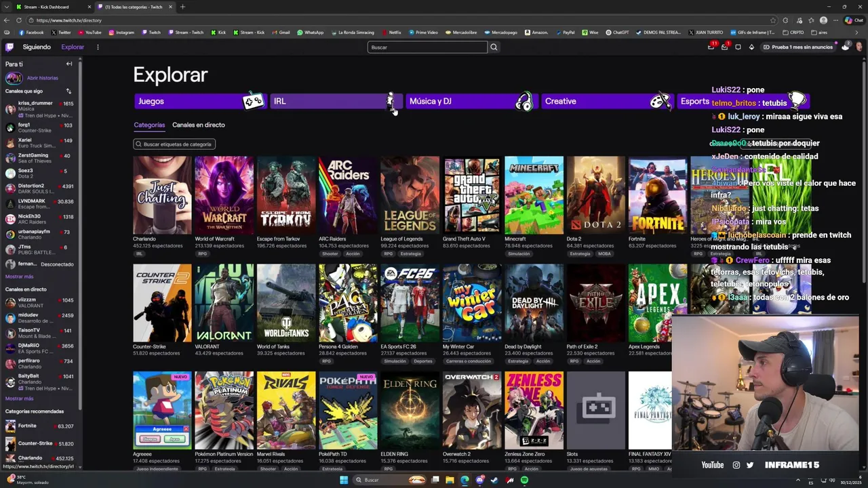The image size is (868, 488).
Task: Select the Todas las categorías - Twitch tab
Action: point(134,7)
